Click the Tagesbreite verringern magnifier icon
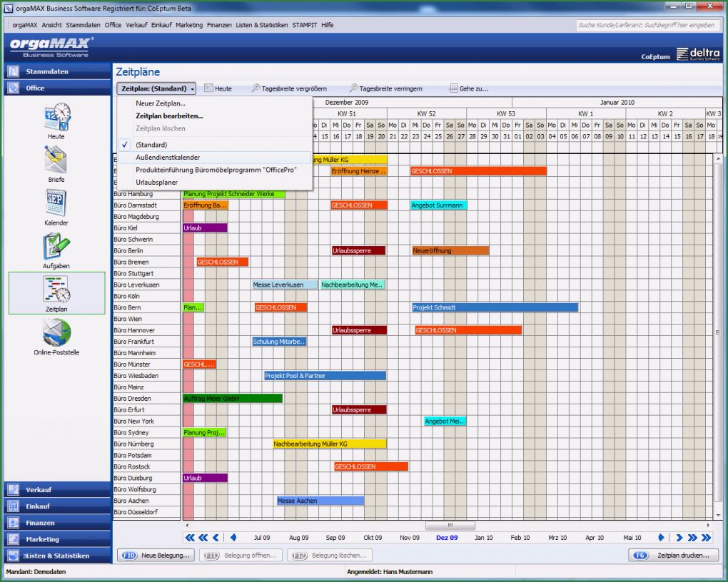Viewport: 728px width, 582px height. [x=353, y=88]
